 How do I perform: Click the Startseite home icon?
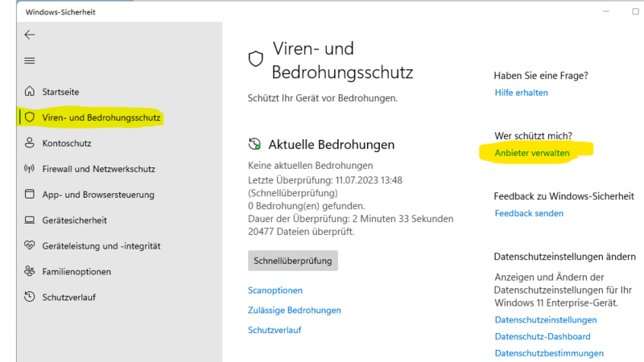pyautogui.click(x=30, y=92)
